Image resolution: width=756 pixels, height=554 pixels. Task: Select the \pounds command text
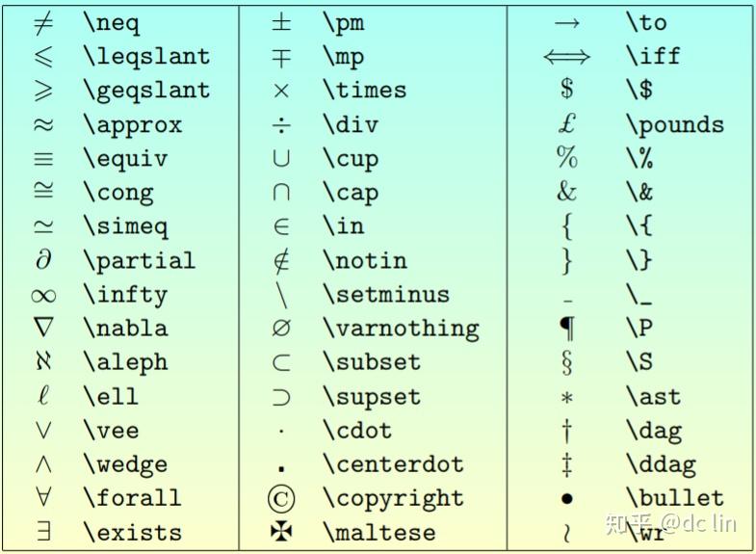tap(674, 124)
